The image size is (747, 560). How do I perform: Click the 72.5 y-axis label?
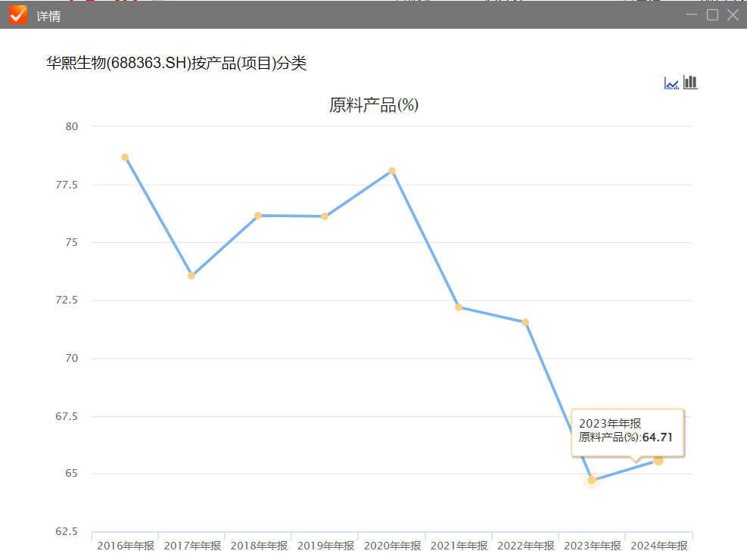67,300
